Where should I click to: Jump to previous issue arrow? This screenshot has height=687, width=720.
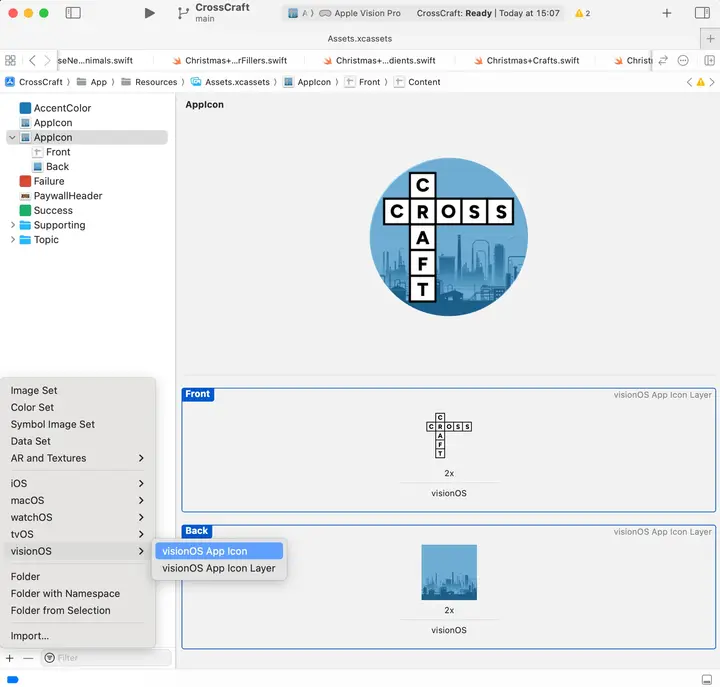point(689,82)
